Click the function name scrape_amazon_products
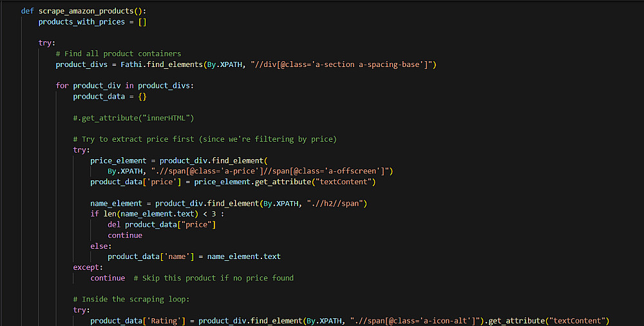644x326 pixels. (x=86, y=11)
